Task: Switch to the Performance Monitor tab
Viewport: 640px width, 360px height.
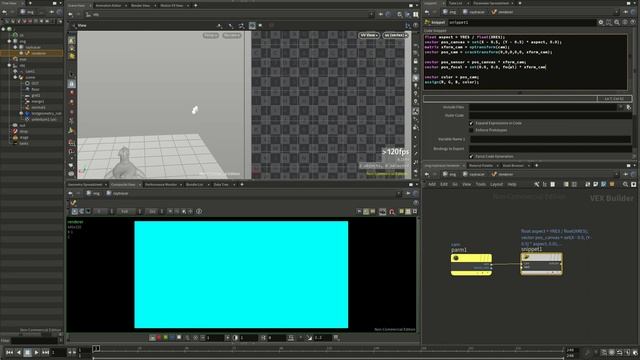Action: [161, 184]
